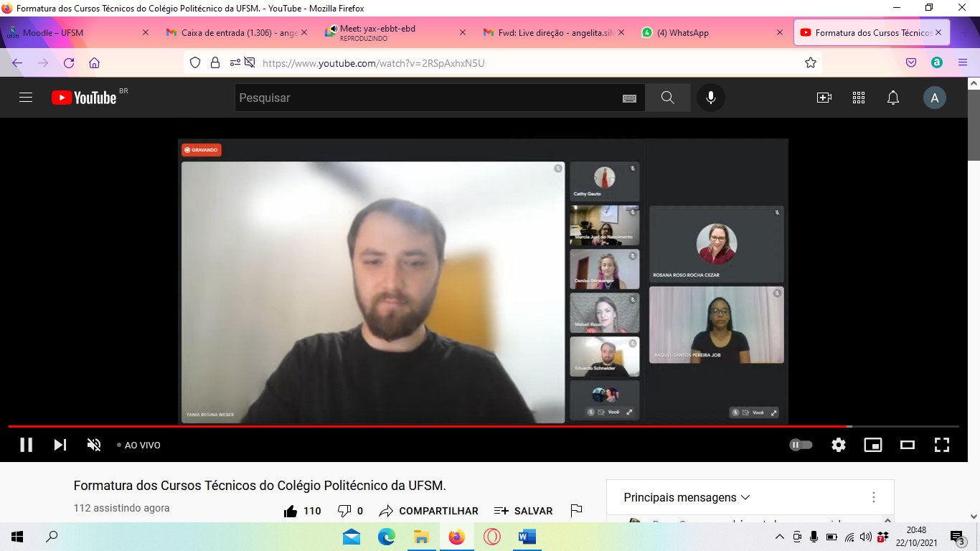Click the red video progress bar

tap(430, 426)
